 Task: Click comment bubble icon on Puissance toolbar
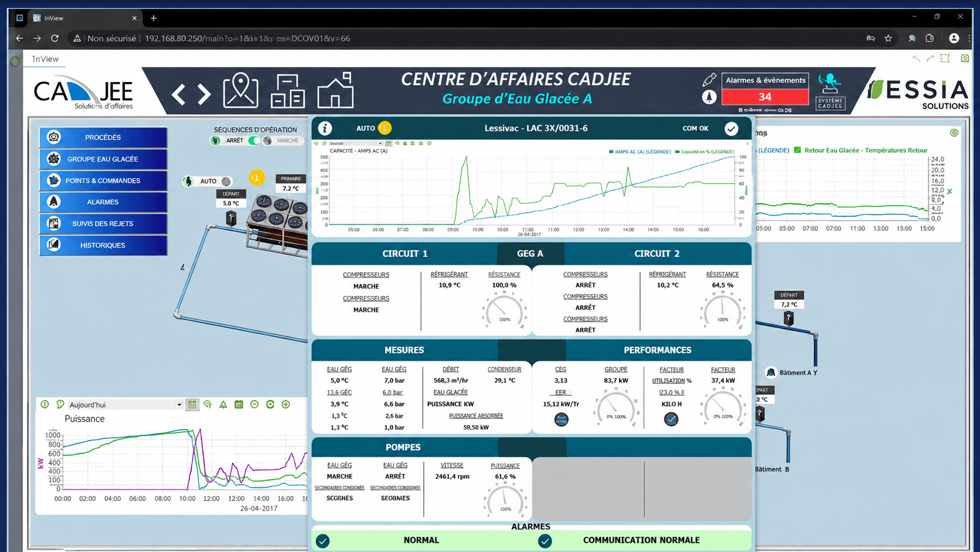point(60,404)
